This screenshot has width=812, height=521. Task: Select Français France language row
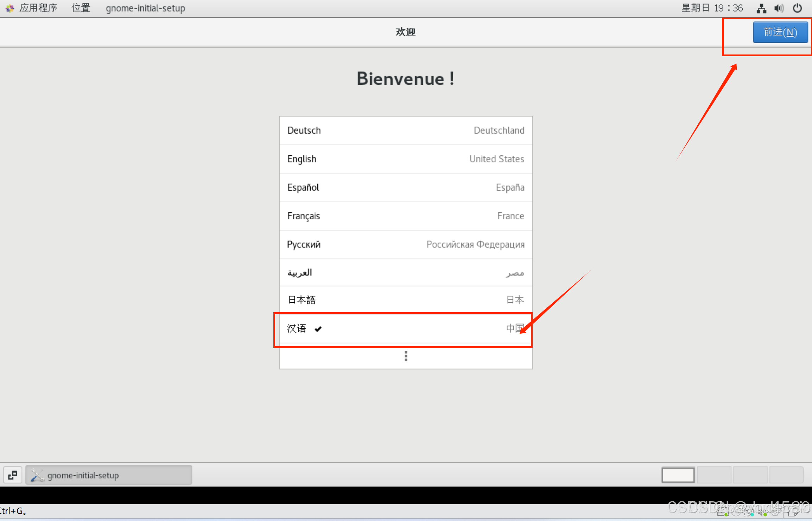(406, 216)
